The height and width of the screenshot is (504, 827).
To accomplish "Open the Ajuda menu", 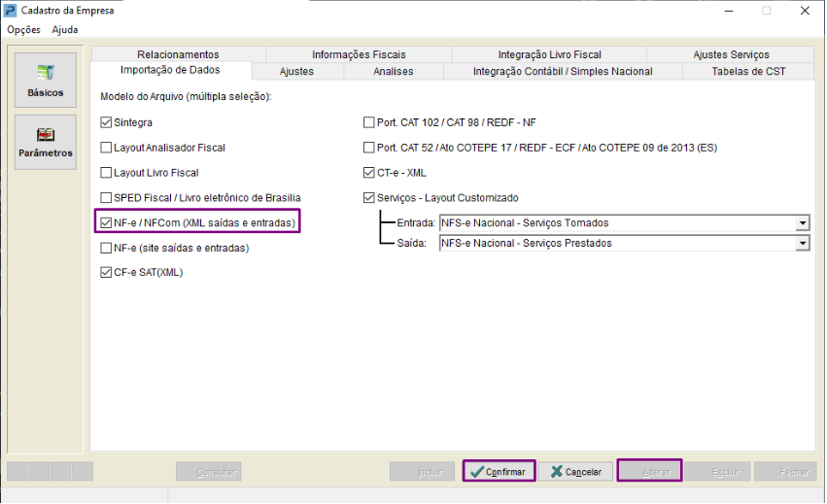I will tap(65, 30).
